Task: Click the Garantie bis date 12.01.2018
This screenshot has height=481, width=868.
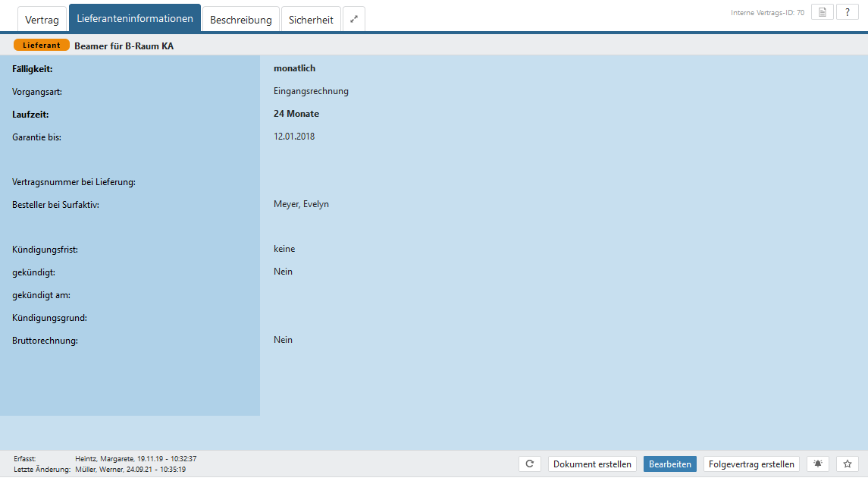Action: [294, 137]
